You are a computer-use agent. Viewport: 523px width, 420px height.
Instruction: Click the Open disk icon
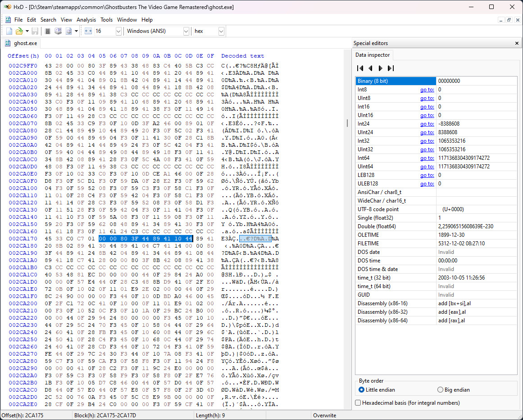[58, 31]
